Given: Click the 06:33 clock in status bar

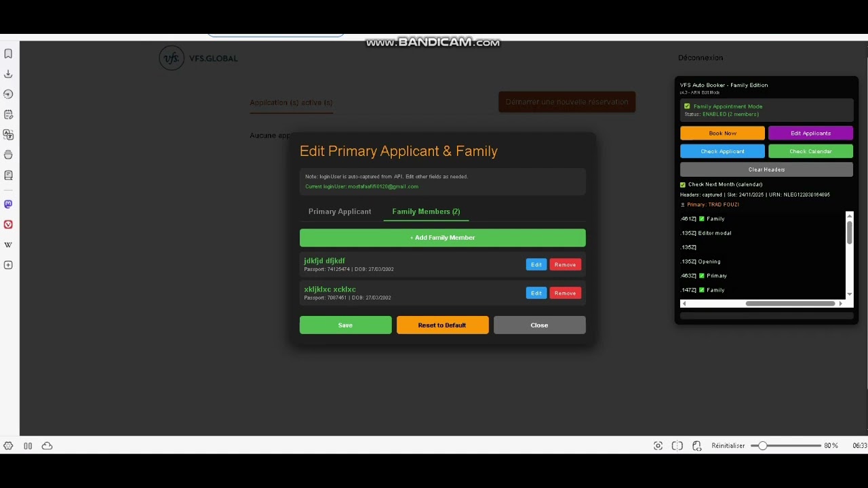Looking at the screenshot, I should [860, 446].
